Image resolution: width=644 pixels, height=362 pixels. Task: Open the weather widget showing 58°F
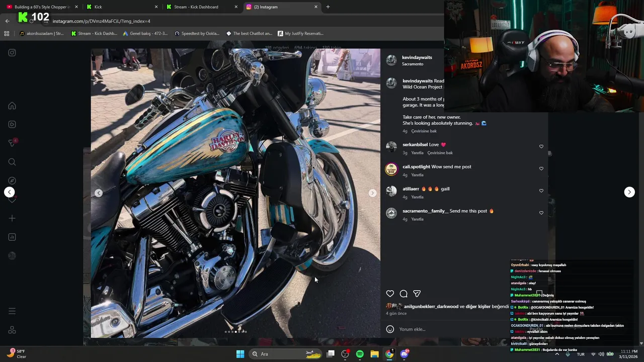pyautogui.click(x=16, y=354)
